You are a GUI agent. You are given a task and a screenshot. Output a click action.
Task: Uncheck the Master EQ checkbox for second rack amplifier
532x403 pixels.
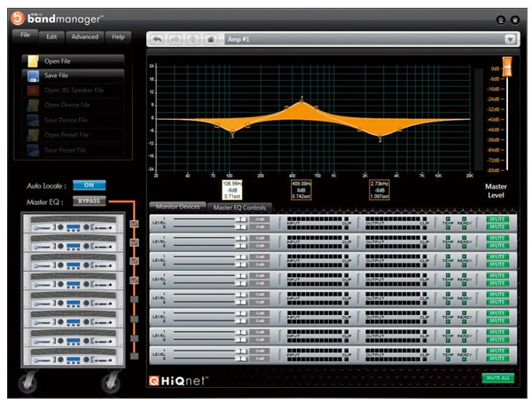[x=135, y=242]
